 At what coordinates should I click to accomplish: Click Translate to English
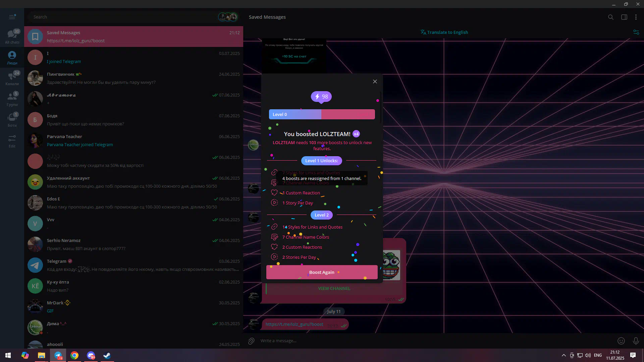[444, 32]
